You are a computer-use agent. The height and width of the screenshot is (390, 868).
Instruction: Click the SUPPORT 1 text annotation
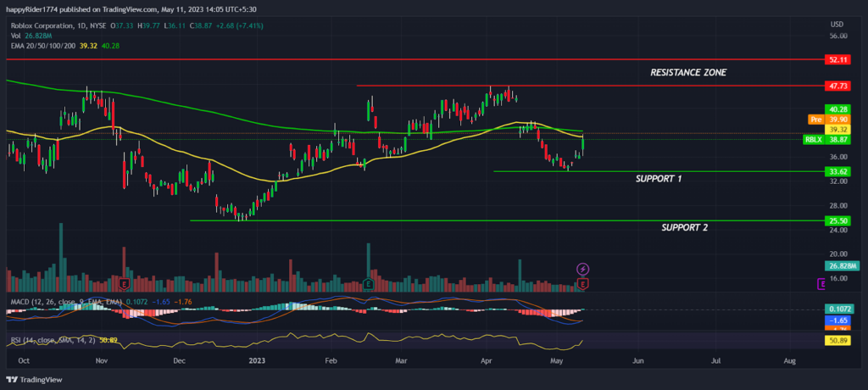pyautogui.click(x=658, y=179)
